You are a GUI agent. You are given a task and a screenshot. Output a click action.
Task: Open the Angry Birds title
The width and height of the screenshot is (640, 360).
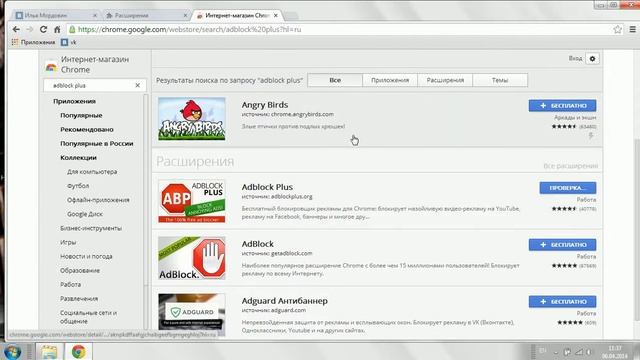pyautogui.click(x=264, y=105)
